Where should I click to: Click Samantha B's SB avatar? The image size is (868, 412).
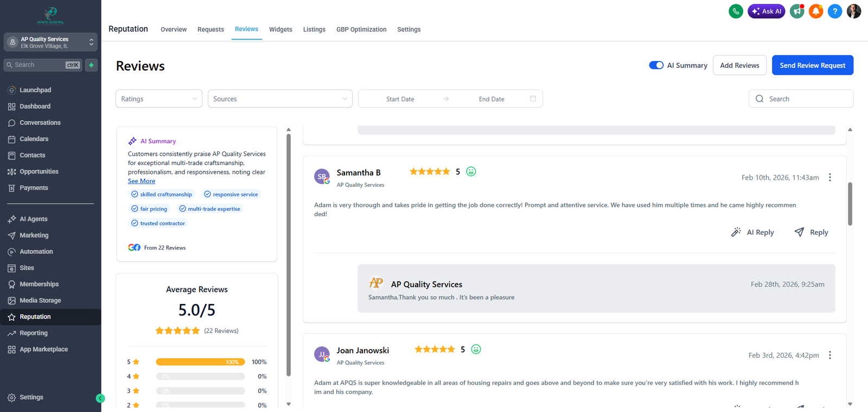[x=322, y=176]
